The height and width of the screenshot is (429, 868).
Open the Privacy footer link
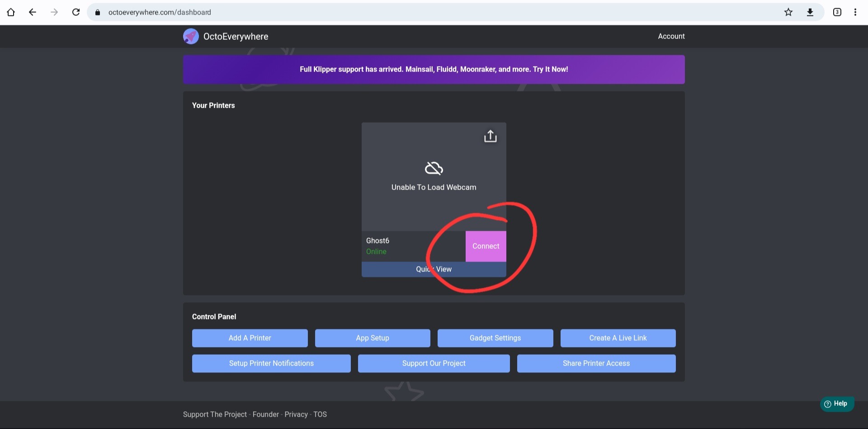coord(296,415)
